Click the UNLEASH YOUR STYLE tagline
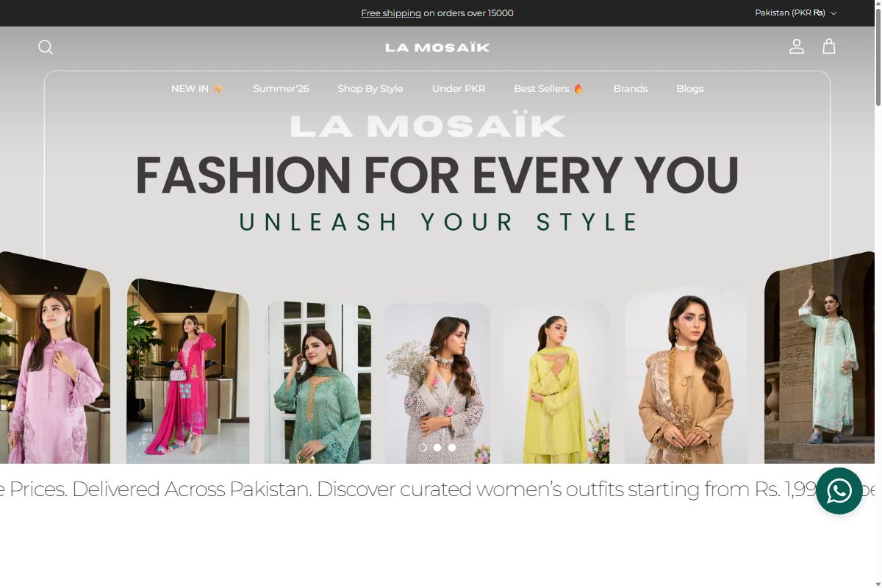The height and width of the screenshot is (588, 882). coord(439,222)
